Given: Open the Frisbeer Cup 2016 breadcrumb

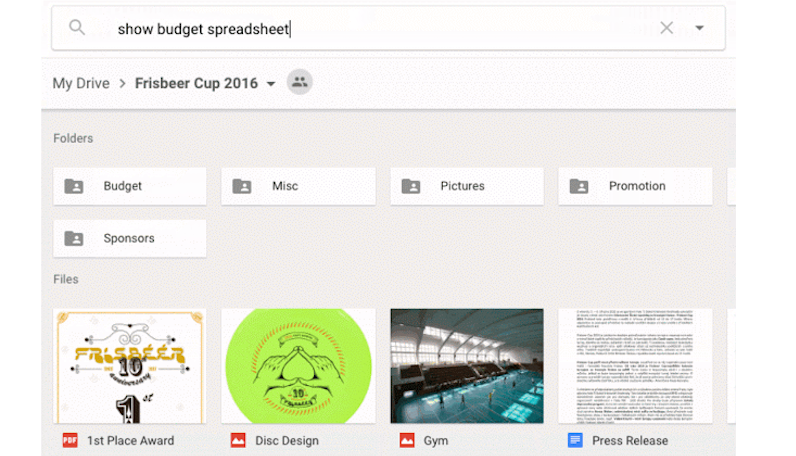Looking at the screenshot, I should (x=196, y=83).
